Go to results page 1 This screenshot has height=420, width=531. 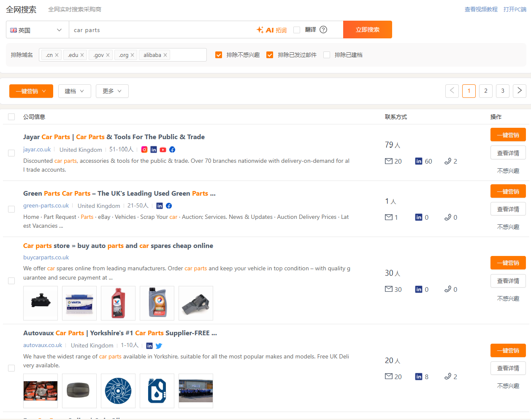[x=469, y=91]
